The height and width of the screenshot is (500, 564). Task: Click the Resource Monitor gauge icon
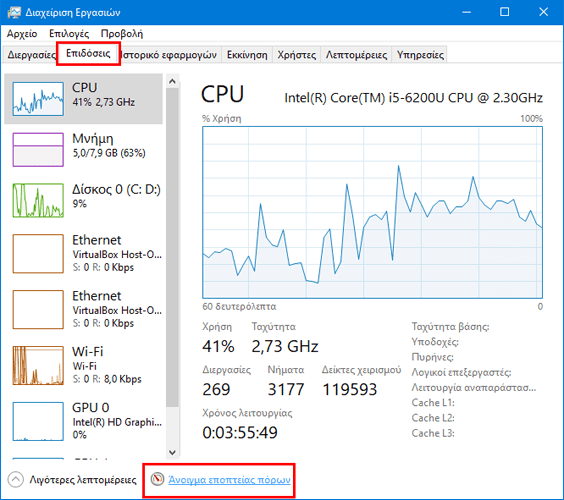click(157, 479)
